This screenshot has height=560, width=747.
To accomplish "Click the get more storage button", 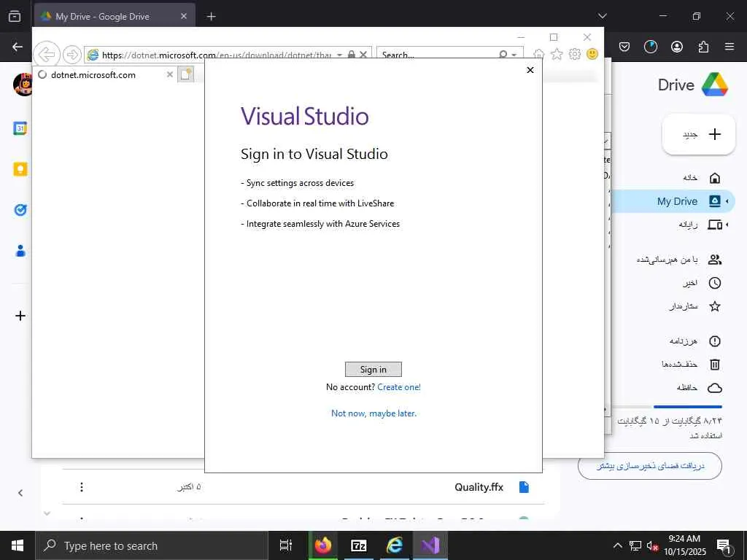I will pos(650,465).
